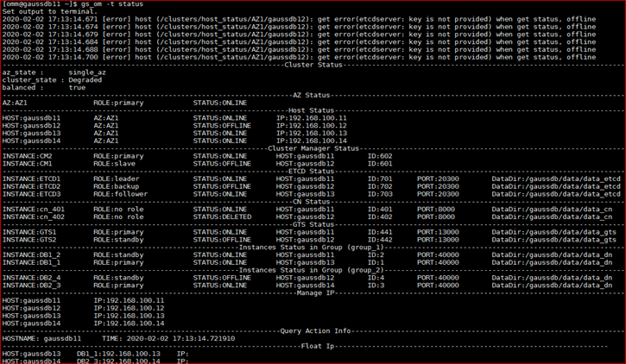Select the 'Set output to terminal.' line

tap(50, 11)
